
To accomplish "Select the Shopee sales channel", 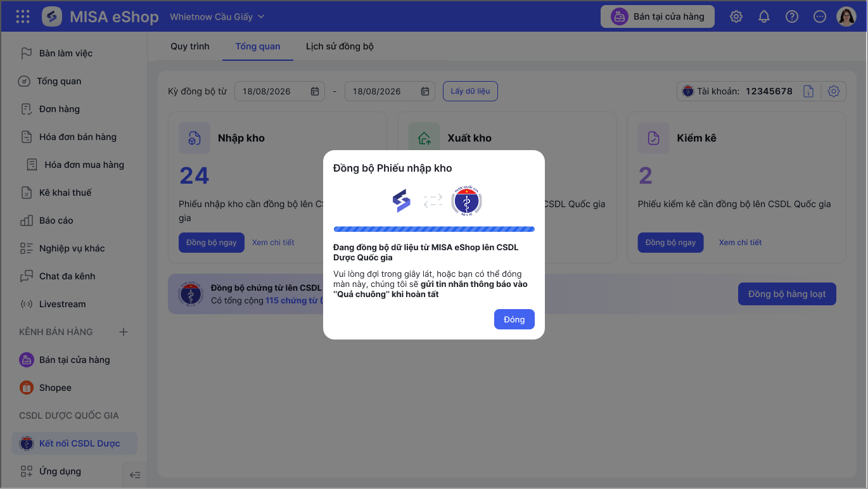I will coord(74,388).
